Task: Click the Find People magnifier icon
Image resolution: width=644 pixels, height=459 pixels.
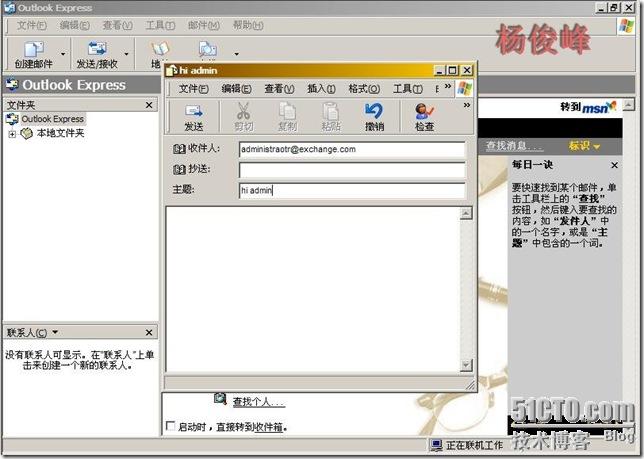Action: point(221,399)
